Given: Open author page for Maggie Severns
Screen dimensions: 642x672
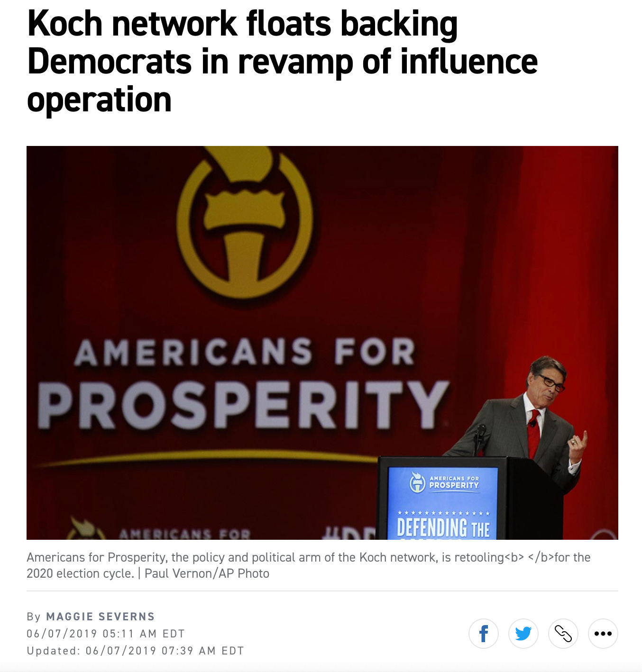Looking at the screenshot, I should tap(101, 617).
